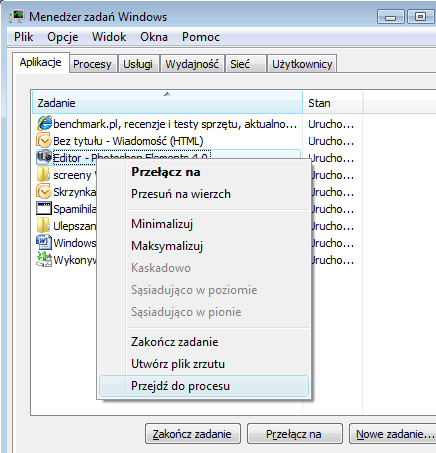Choose Minimalizuj from the context menu
Image resolution: width=436 pixels, height=453 pixels.
(162, 224)
